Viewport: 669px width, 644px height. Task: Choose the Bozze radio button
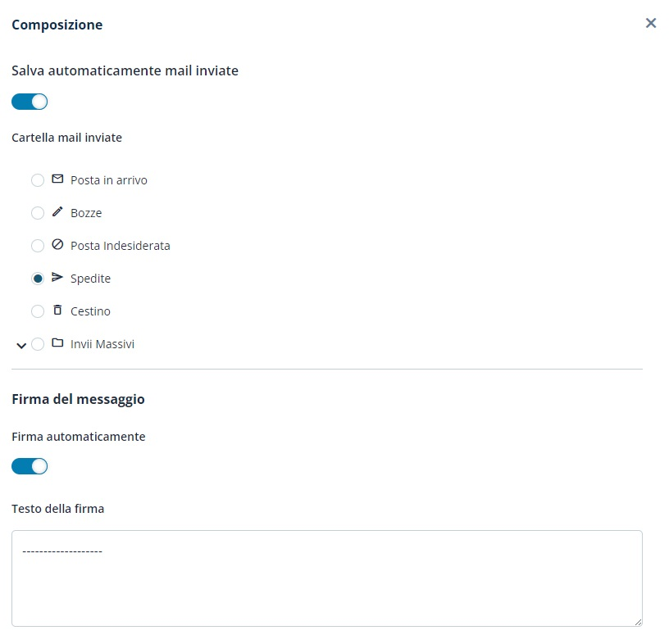(x=38, y=213)
